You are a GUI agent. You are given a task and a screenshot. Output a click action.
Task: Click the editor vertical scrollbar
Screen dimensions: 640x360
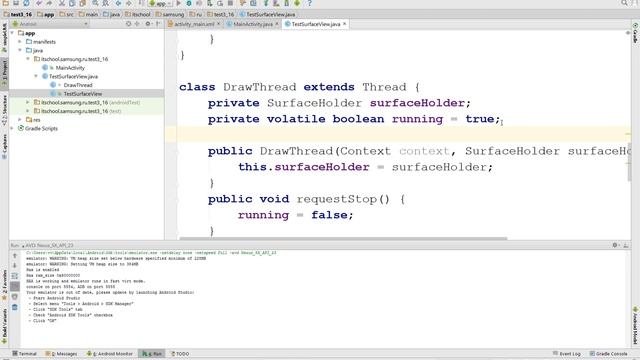(x=629, y=161)
